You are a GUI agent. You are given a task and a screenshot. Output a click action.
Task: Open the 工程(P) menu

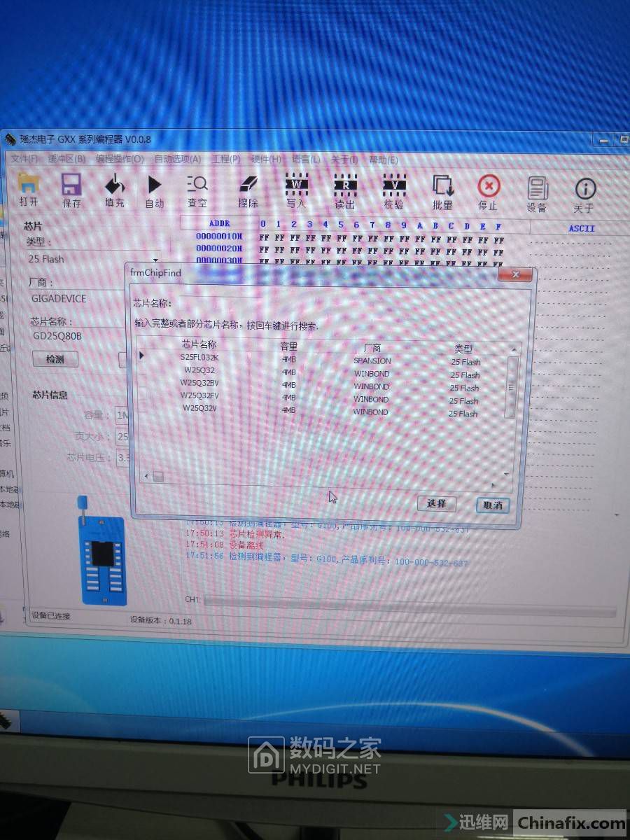click(225, 159)
